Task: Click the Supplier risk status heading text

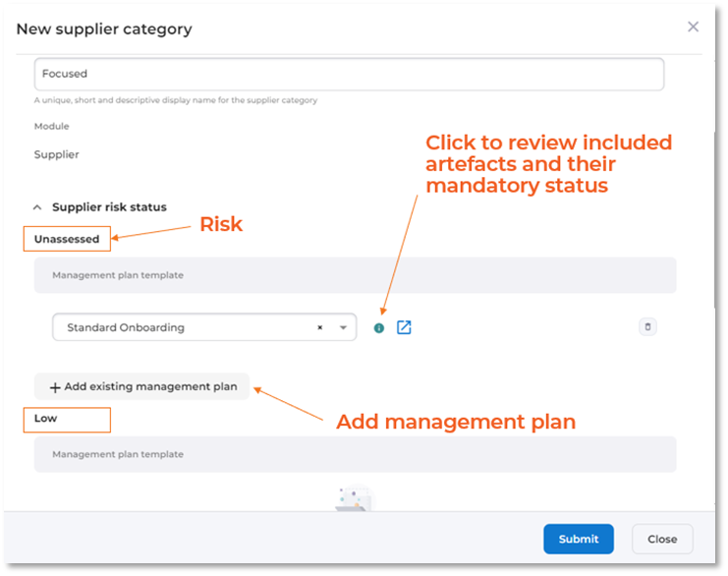Action: pyautogui.click(x=109, y=207)
